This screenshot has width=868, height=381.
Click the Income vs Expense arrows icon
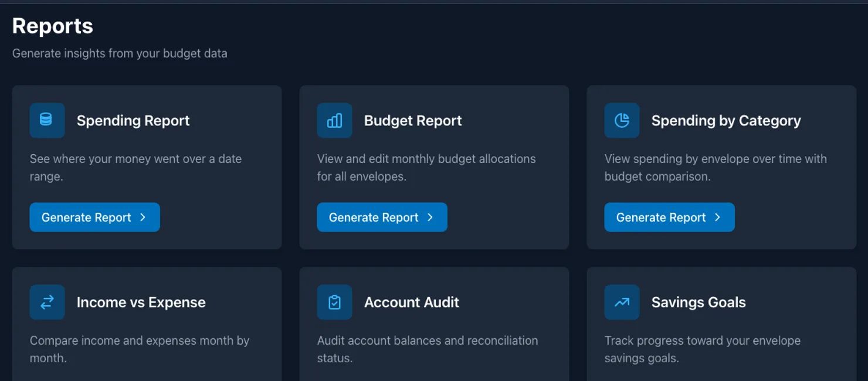(x=47, y=302)
